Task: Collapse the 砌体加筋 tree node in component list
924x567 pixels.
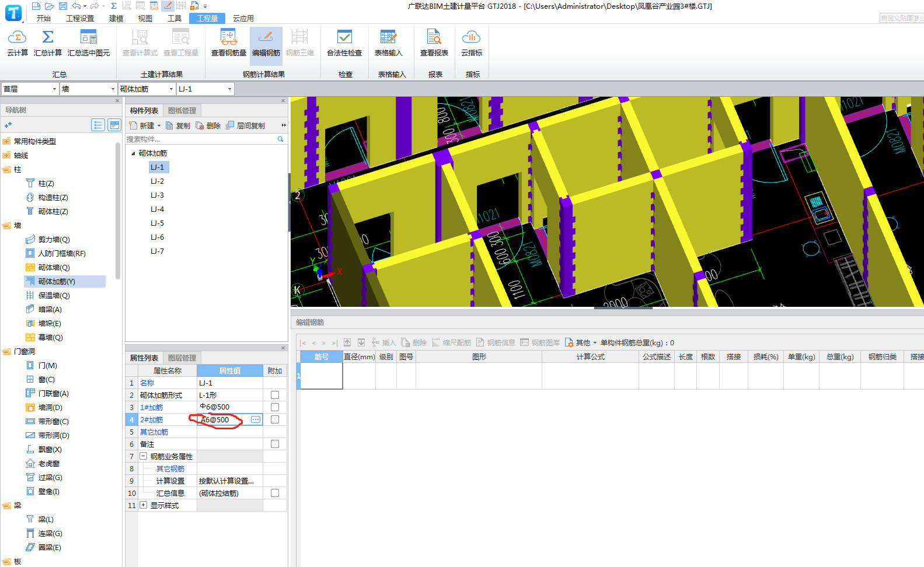Action: point(133,153)
